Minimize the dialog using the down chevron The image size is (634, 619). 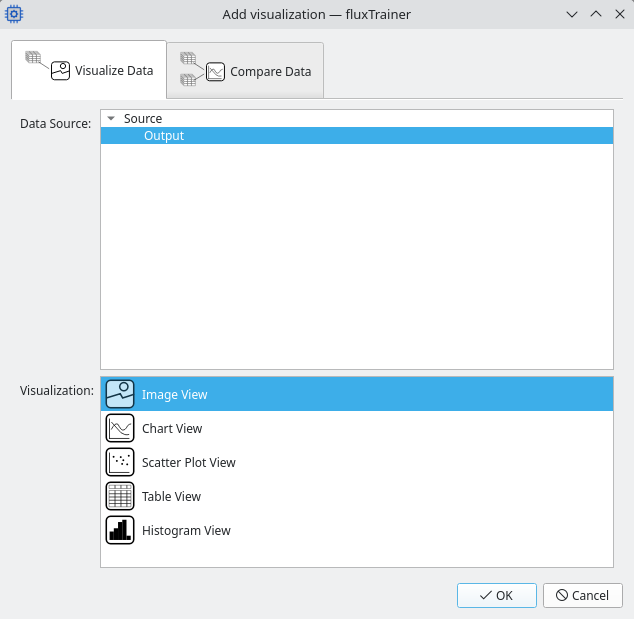tap(572, 15)
